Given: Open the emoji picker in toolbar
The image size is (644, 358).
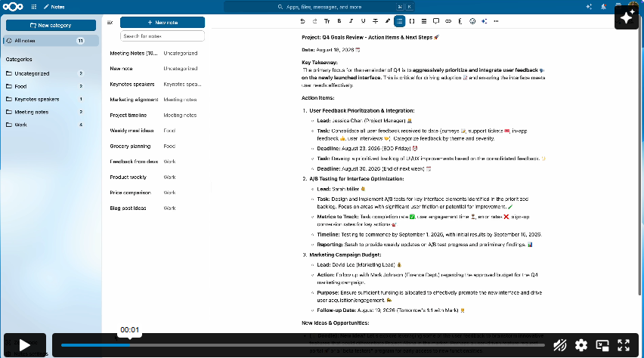Looking at the screenshot, I should 472,21.
